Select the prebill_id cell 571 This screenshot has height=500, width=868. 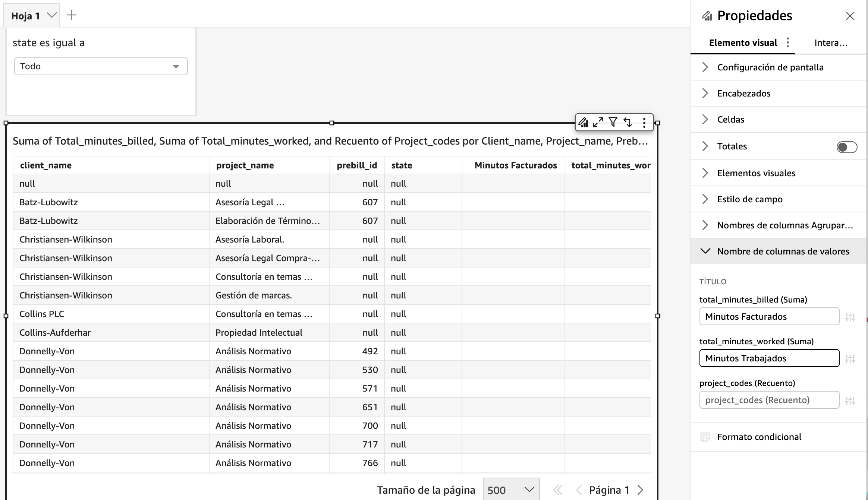[357, 389]
